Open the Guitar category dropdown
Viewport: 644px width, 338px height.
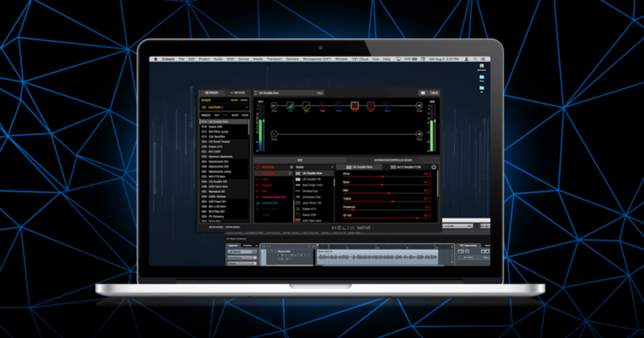pyautogui.click(x=331, y=167)
